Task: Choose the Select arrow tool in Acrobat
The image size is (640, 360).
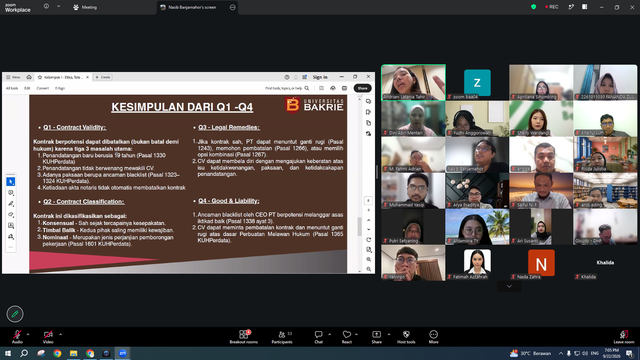Action: [11, 182]
